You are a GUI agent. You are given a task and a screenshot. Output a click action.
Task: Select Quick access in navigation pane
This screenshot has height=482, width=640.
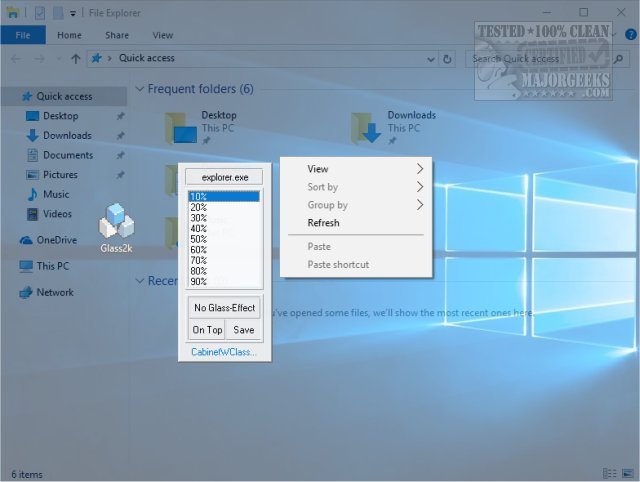pos(64,96)
